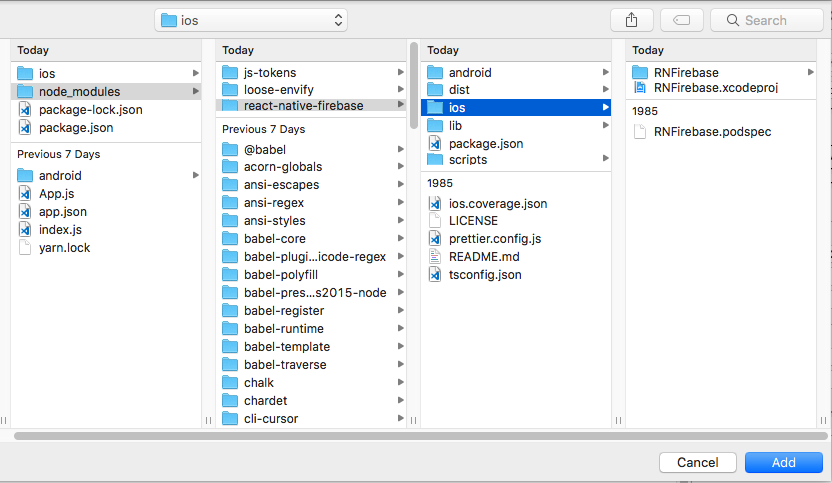This screenshot has width=832, height=483.
Task: Click the app.json file icon
Action: (x=25, y=211)
